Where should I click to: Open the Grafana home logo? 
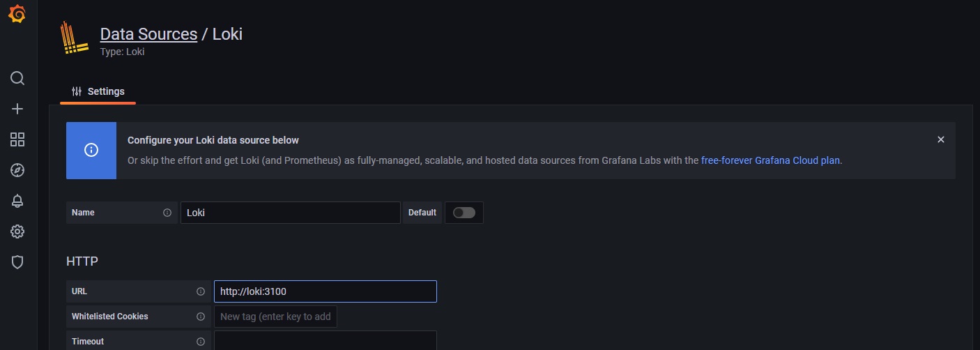click(18, 14)
